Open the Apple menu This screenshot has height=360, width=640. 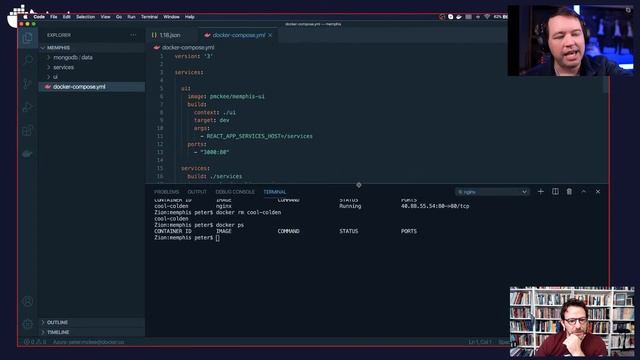(25, 17)
